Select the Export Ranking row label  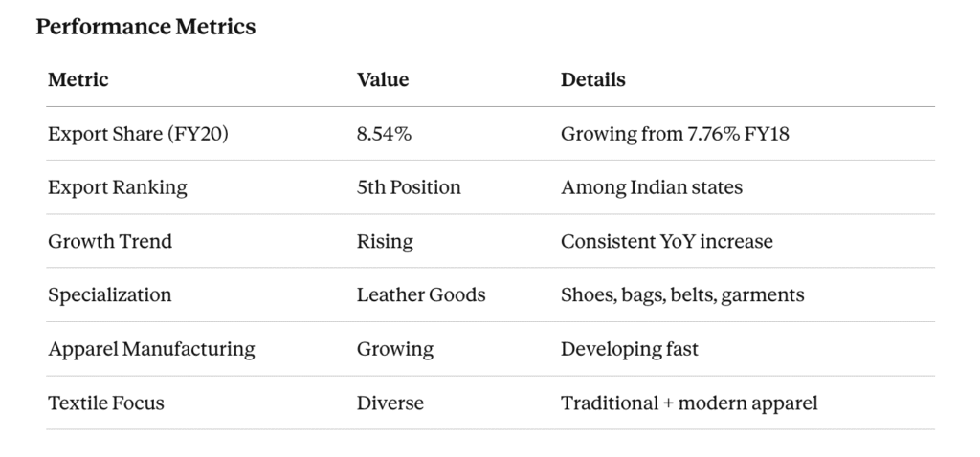pos(118,187)
